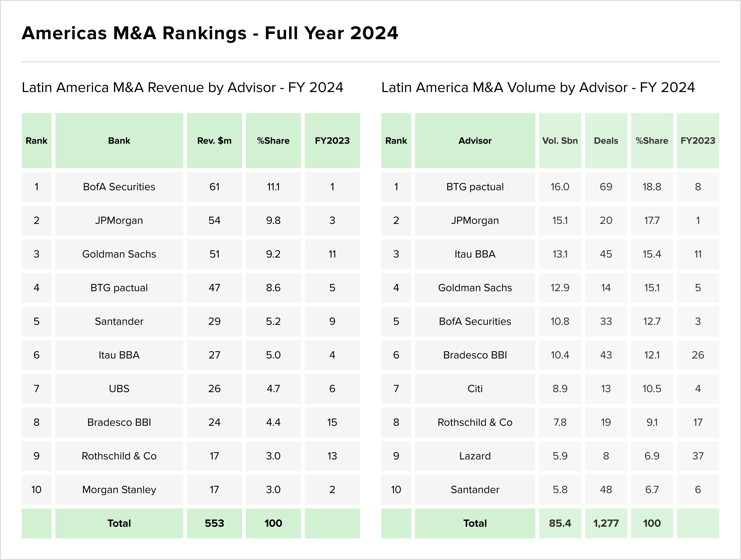
Task: Click the 'Americas M&A Rankings - Full Year 2024' title
Action: 210,33
